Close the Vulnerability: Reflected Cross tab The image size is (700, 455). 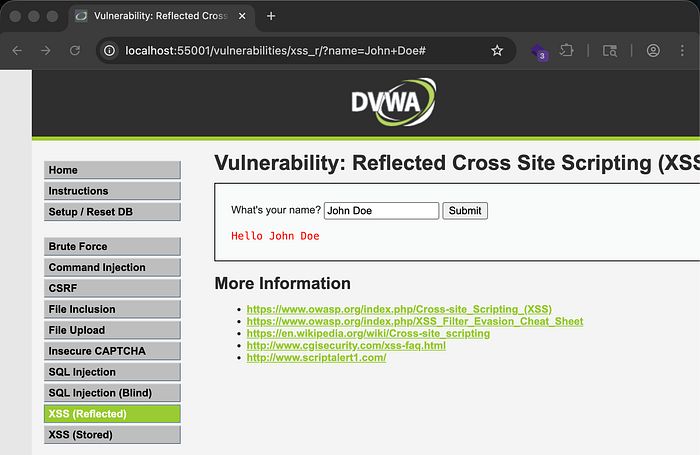pyautogui.click(x=242, y=16)
